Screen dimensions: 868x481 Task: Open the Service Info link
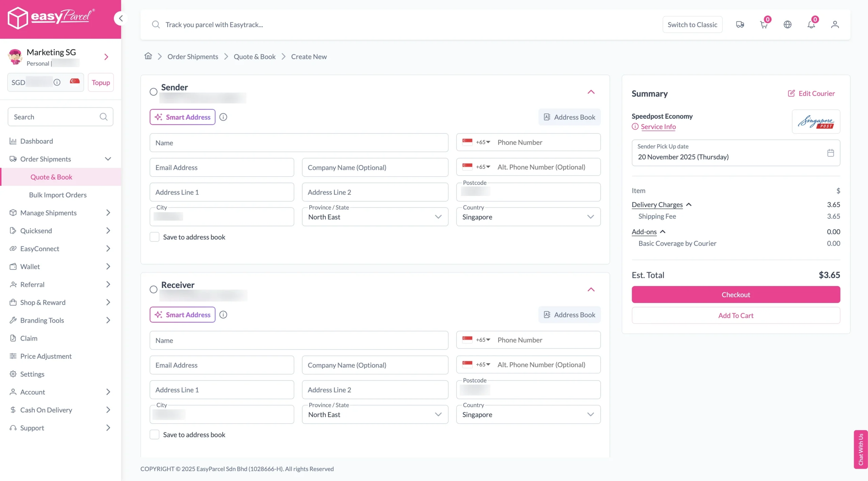pyautogui.click(x=658, y=127)
